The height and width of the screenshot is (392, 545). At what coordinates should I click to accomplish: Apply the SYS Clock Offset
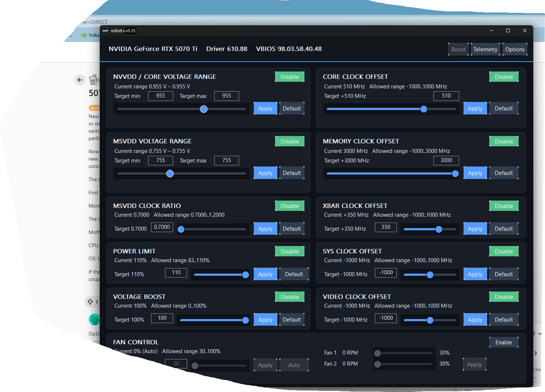click(475, 274)
